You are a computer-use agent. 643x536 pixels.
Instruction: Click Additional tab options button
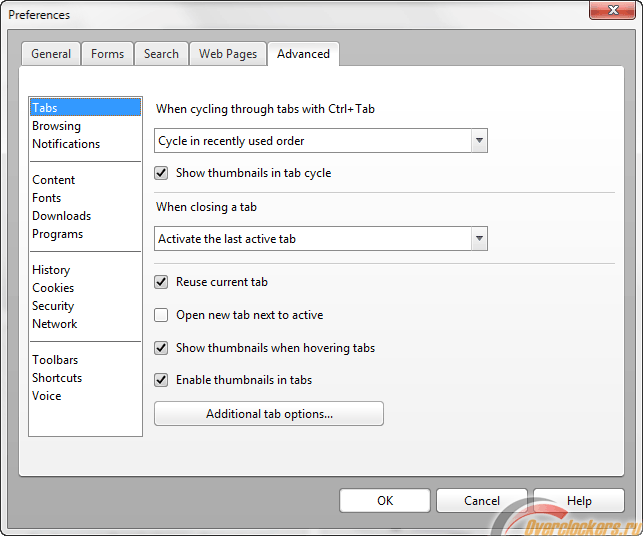269,414
